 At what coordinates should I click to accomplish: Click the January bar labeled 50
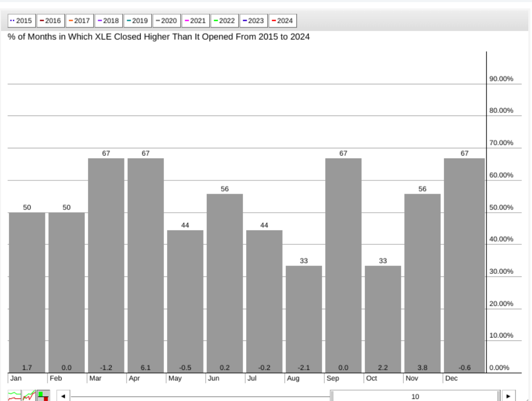[x=27, y=293]
